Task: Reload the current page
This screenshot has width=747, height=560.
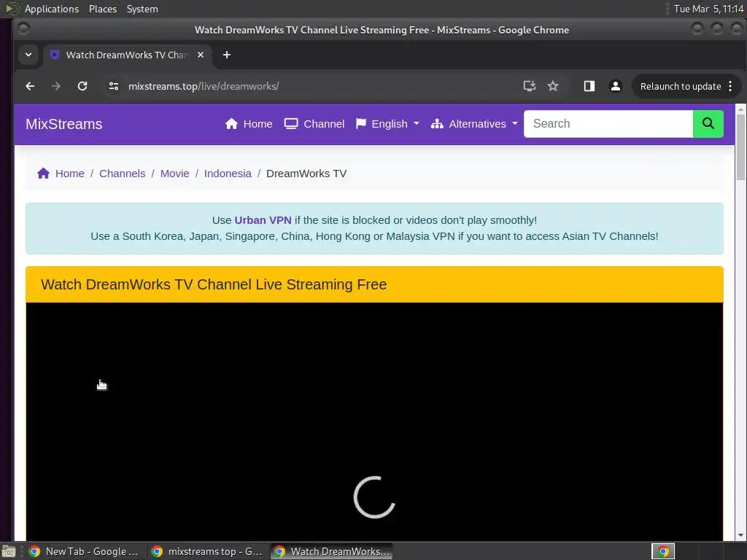Action: [x=82, y=86]
